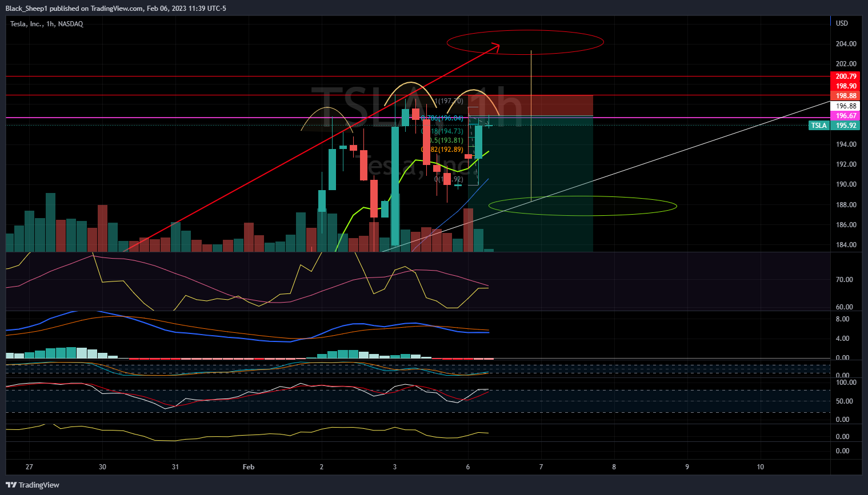Select the magenta 196.67 price label
This screenshot has height=495, width=868.
(x=846, y=116)
